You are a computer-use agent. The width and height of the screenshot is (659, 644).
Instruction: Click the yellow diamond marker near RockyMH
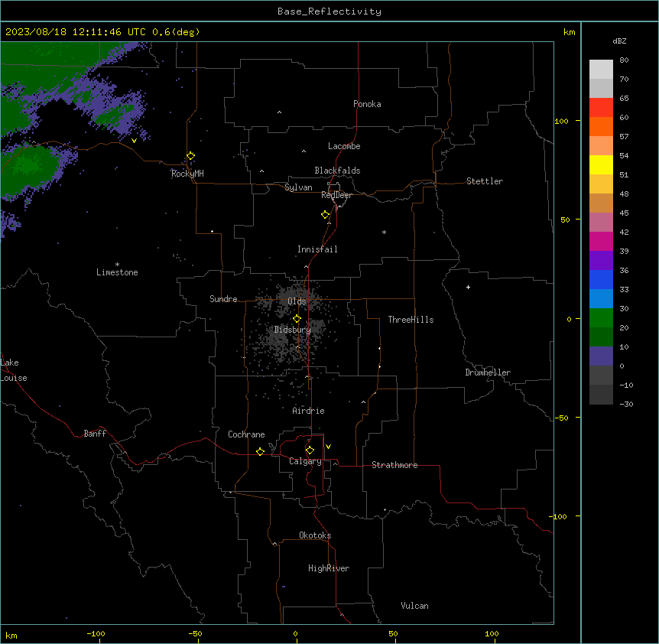point(190,156)
